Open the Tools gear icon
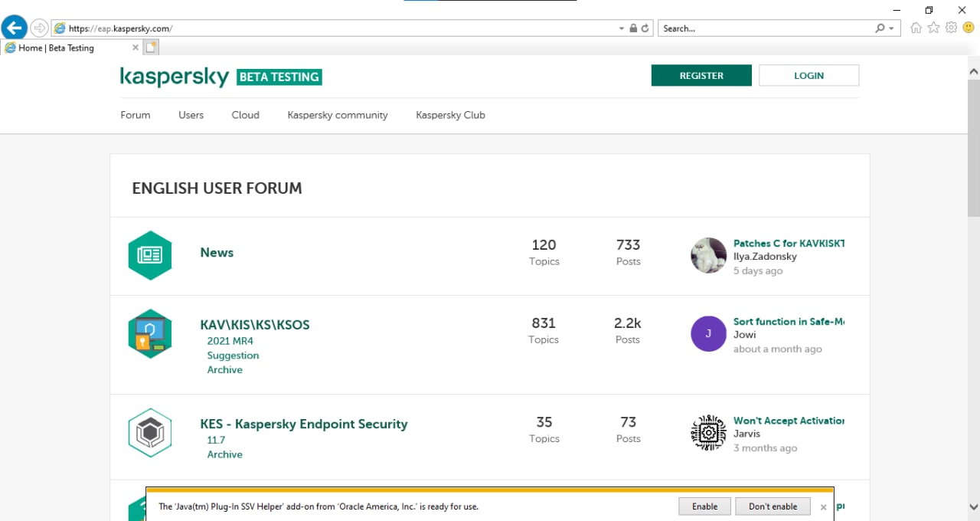980x521 pixels. pos(952,28)
